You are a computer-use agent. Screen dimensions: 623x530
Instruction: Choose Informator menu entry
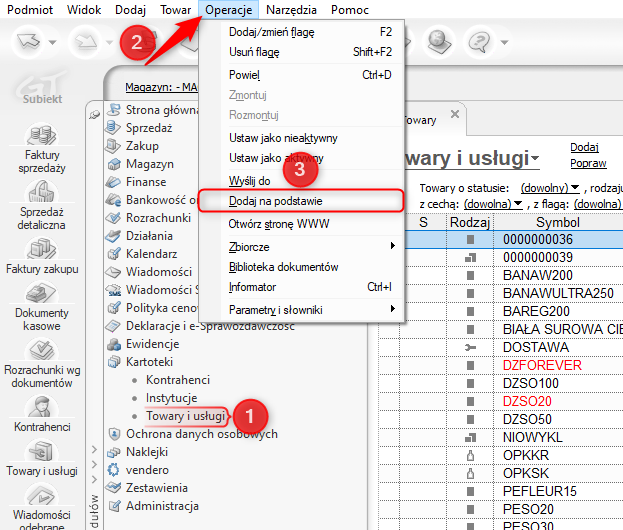pyautogui.click(x=302, y=286)
